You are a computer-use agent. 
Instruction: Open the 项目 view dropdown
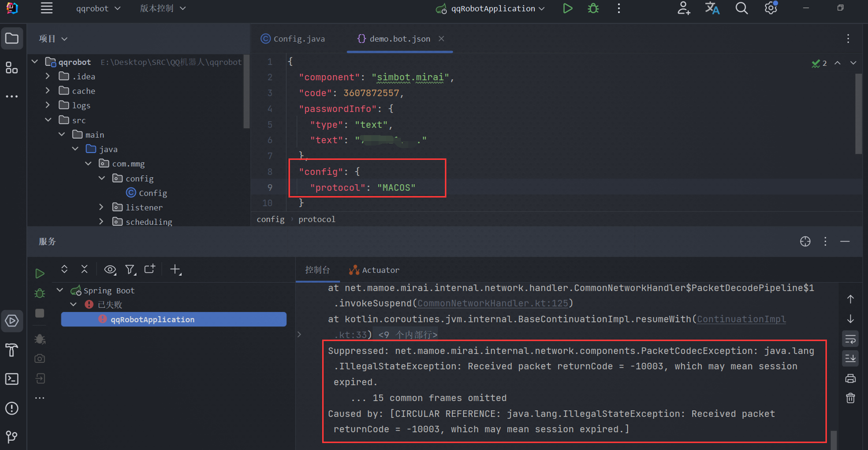pos(53,39)
